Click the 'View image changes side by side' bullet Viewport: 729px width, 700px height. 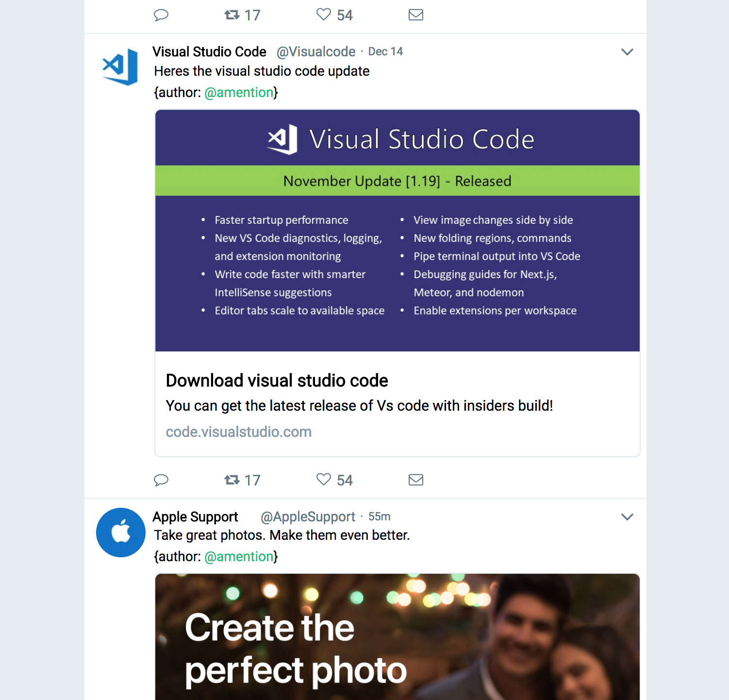pyautogui.click(x=493, y=220)
